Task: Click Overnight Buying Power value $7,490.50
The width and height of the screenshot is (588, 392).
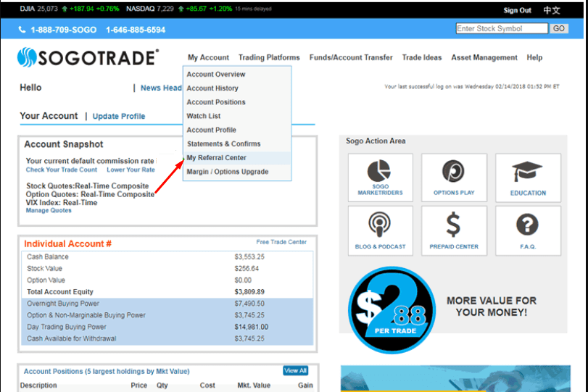Action: pyautogui.click(x=249, y=304)
